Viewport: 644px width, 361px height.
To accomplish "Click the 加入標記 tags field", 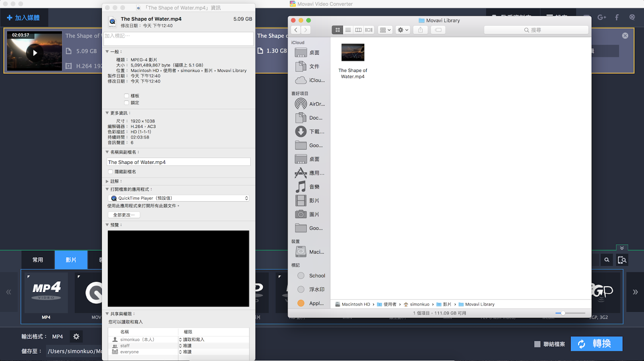I will (179, 39).
